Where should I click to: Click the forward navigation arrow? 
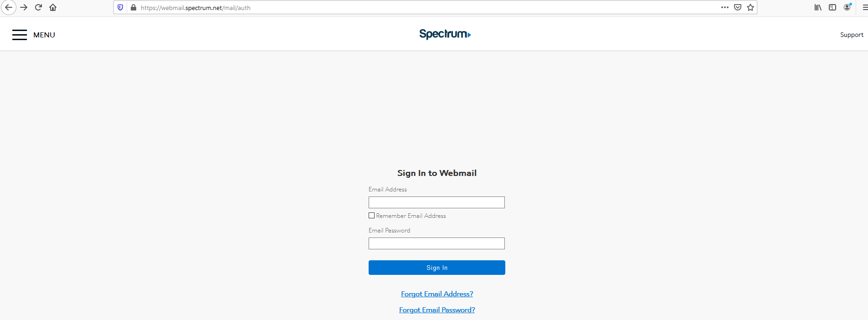pyautogui.click(x=24, y=7)
